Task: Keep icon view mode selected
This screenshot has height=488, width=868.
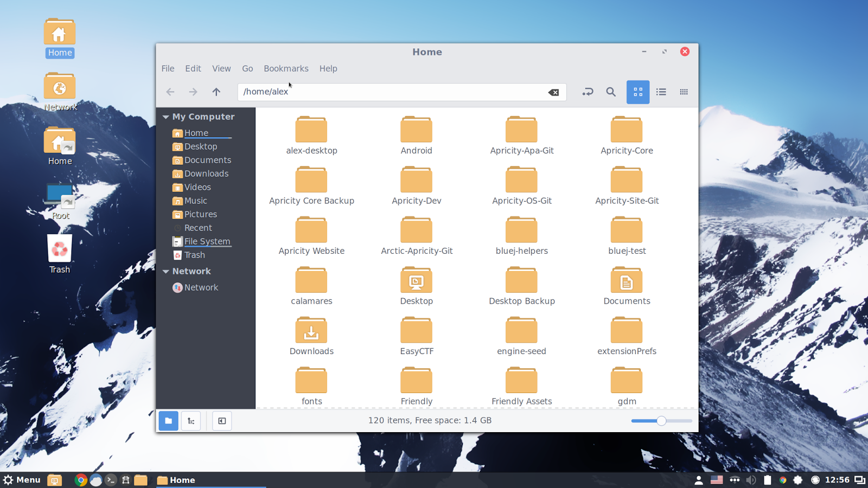Action: tap(638, 92)
